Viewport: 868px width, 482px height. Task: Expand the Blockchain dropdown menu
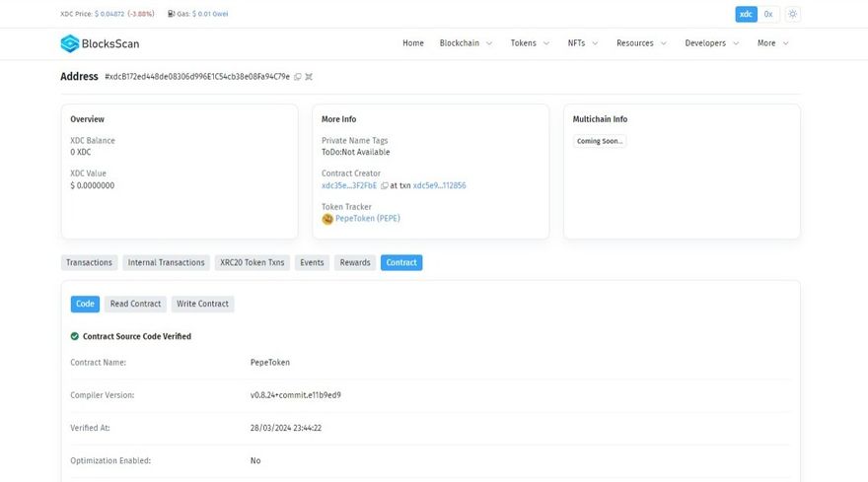(466, 43)
